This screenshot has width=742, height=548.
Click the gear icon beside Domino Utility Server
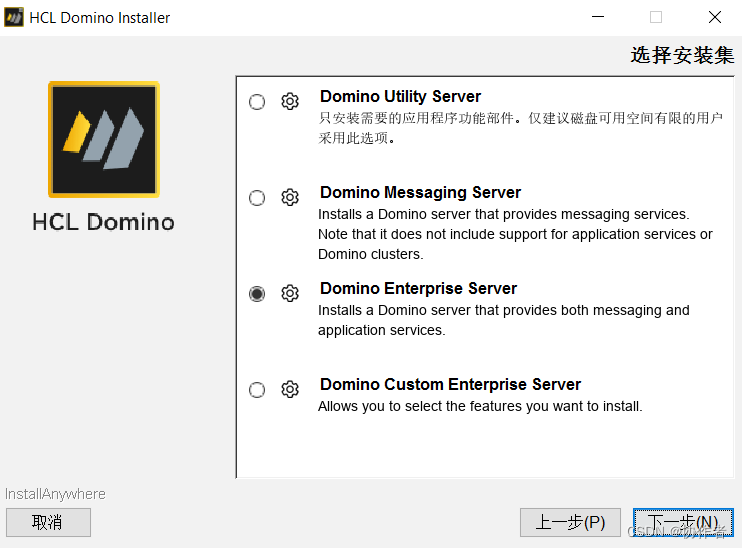[x=290, y=101]
